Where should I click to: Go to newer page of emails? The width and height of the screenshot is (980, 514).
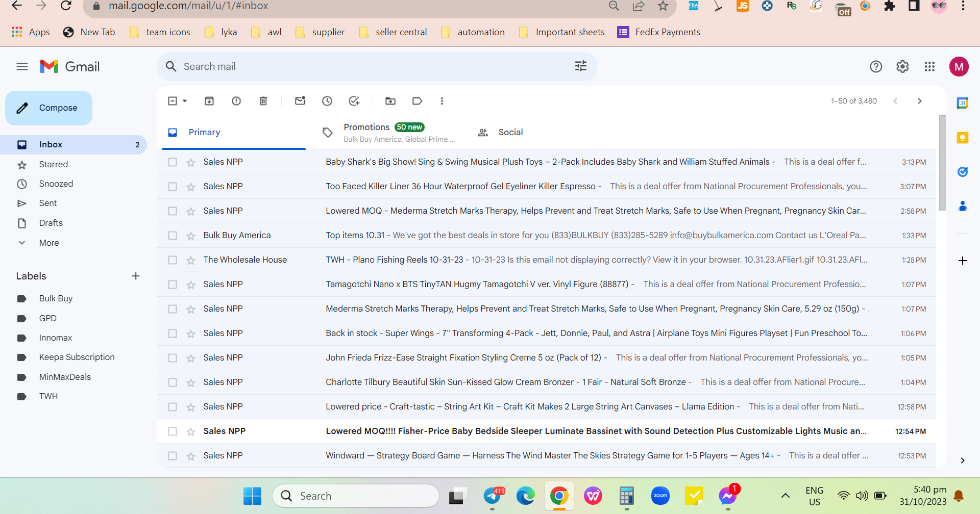(895, 101)
